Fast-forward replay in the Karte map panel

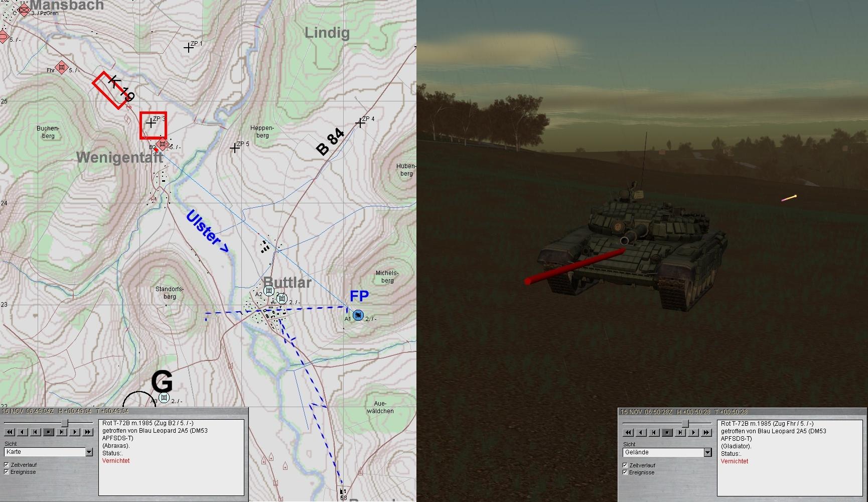[x=88, y=432]
